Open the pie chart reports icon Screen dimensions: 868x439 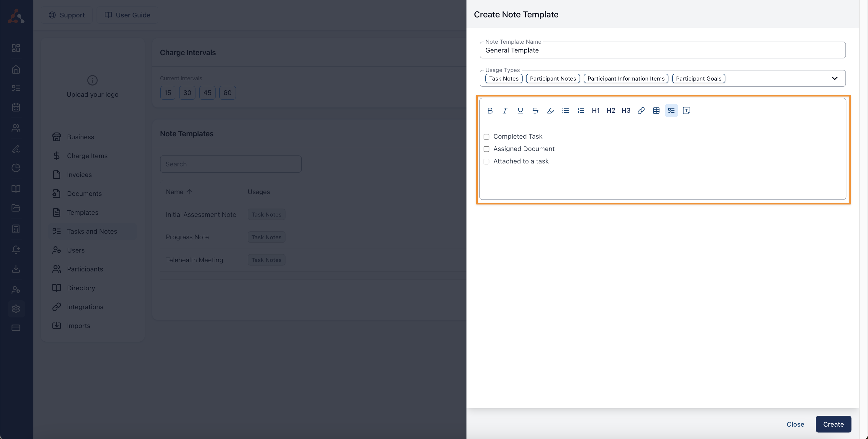pyautogui.click(x=16, y=168)
